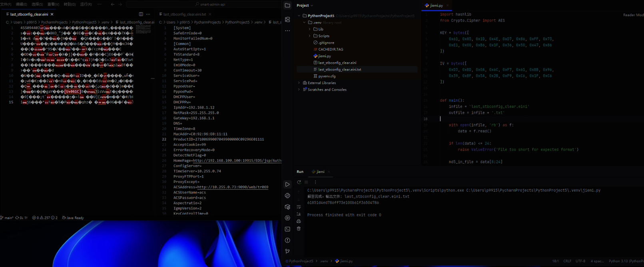This screenshot has height=267, width=644.
Task: Enable scroll to end in Run console
Action: [x=299, y=214]
